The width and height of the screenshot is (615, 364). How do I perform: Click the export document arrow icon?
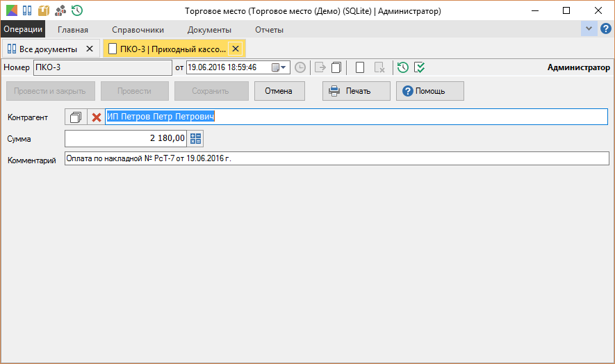pyautogui.click(x=320, y=67)
